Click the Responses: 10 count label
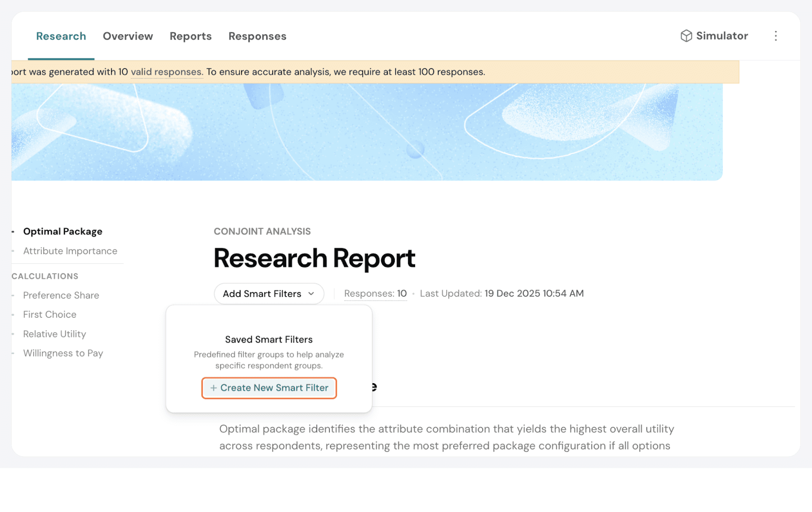The image size is (812, 512). coord(375,294)
